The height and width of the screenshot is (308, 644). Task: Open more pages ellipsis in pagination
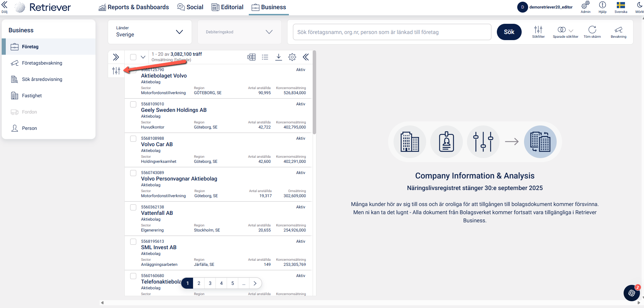[x=244, y=283]
